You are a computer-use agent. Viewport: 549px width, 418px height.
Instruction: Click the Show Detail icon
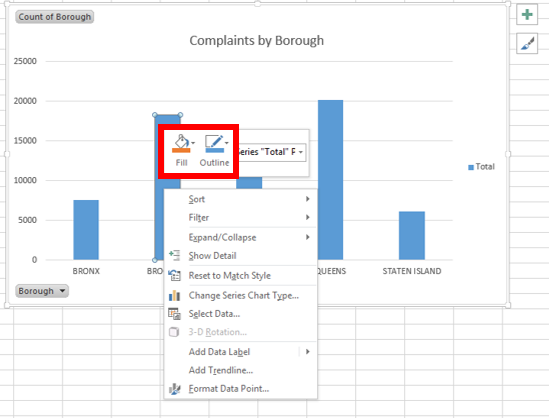pyautogui.click(x=174, y=255)
